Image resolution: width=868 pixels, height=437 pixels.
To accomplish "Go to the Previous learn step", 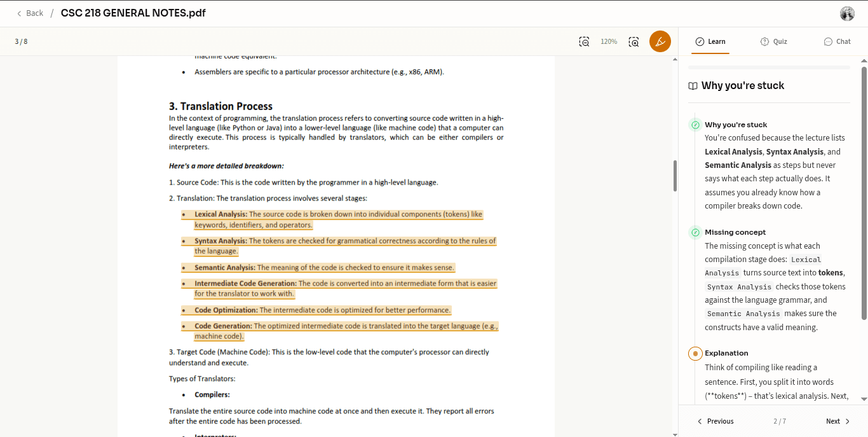I will 715,421.
